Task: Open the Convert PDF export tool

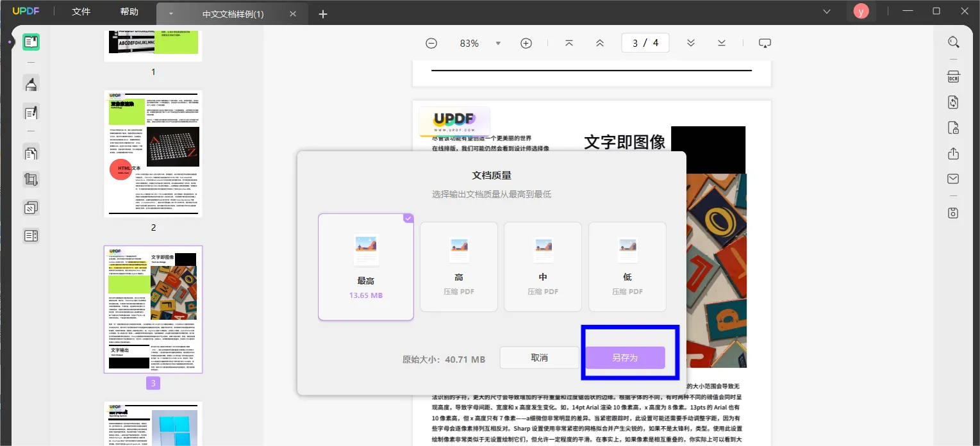Action: [954, 103]
